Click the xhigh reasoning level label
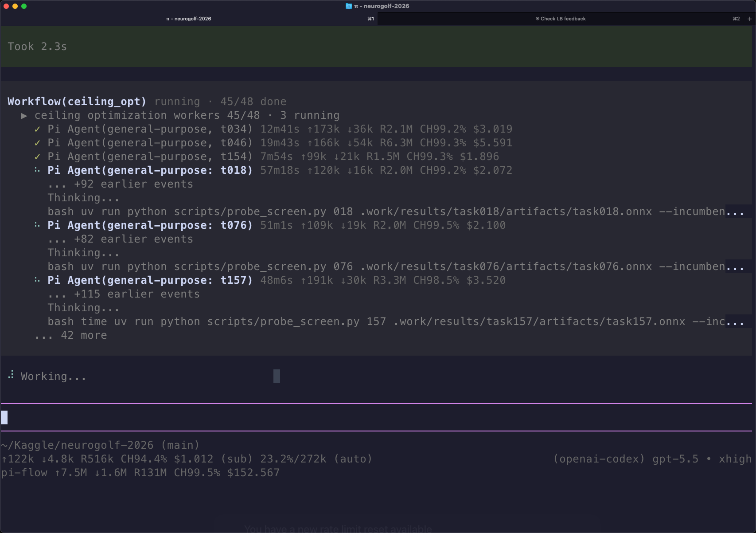The height and width of the screenshot is (533, 756). (x=735, y=459)
